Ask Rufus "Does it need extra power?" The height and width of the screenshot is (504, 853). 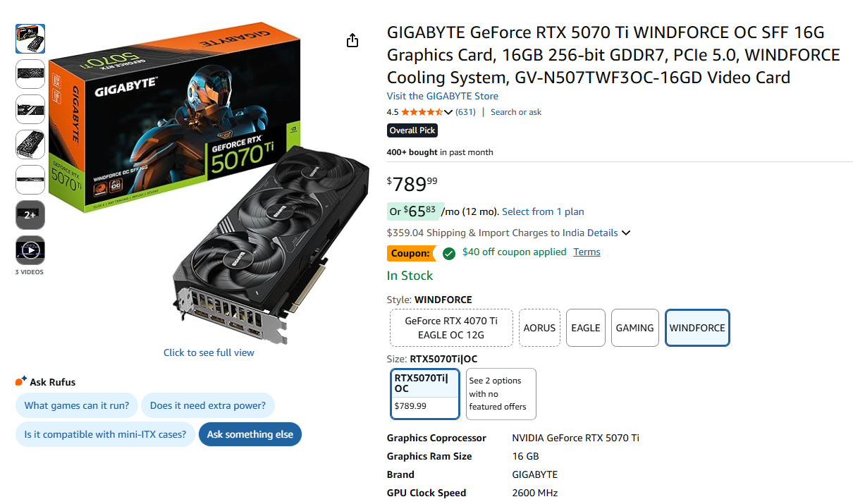[x=208, y=405]
